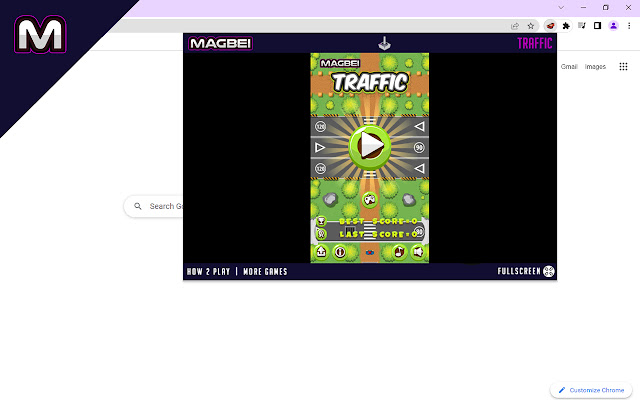Click the share upload icon in game
The image size is (640, 400).
click(x=321, y=252)
